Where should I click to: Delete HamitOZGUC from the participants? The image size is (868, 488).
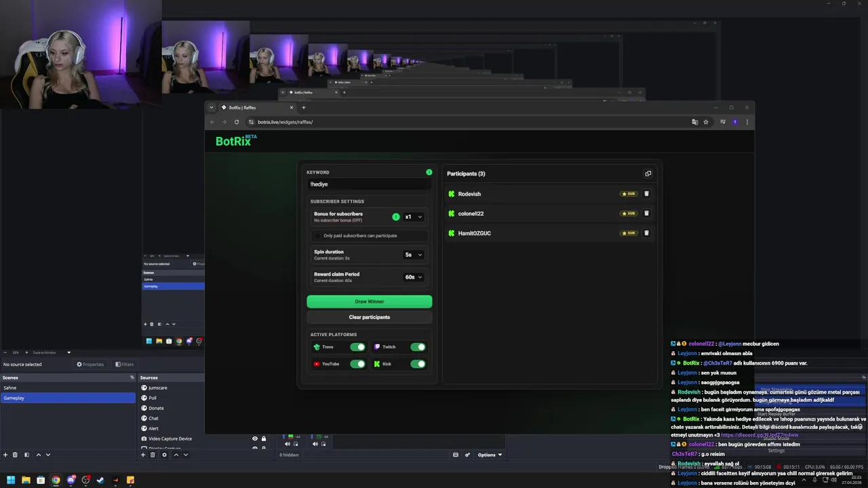(646, 233)
